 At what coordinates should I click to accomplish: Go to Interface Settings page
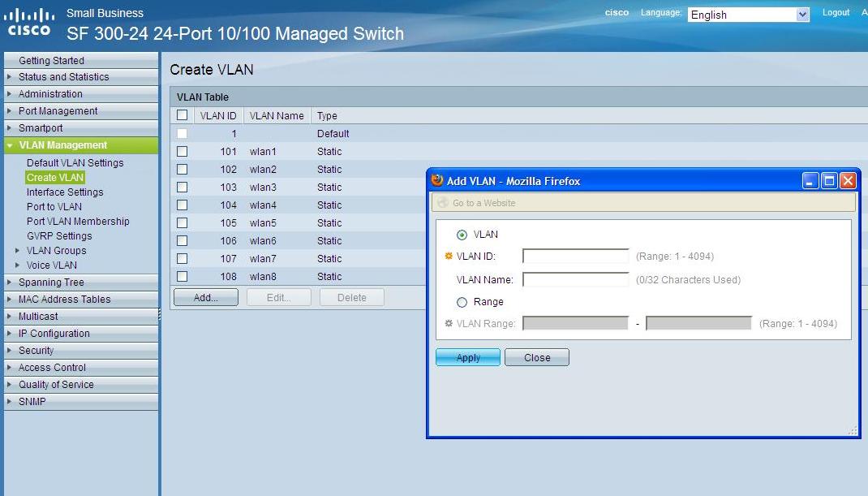coord(65,192)
